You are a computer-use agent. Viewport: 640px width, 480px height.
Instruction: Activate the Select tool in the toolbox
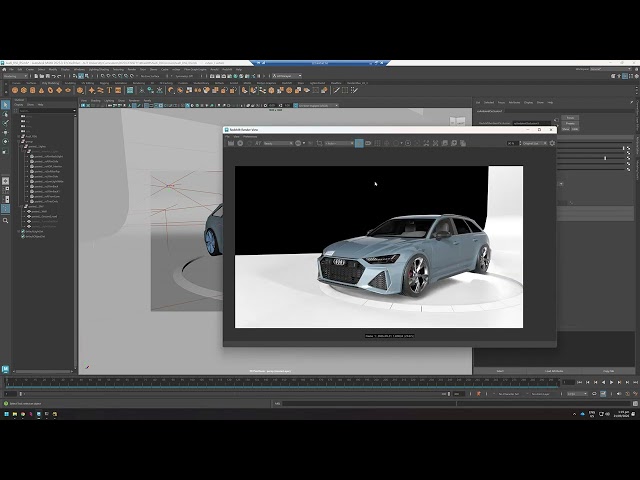click(x=5, y=105)
